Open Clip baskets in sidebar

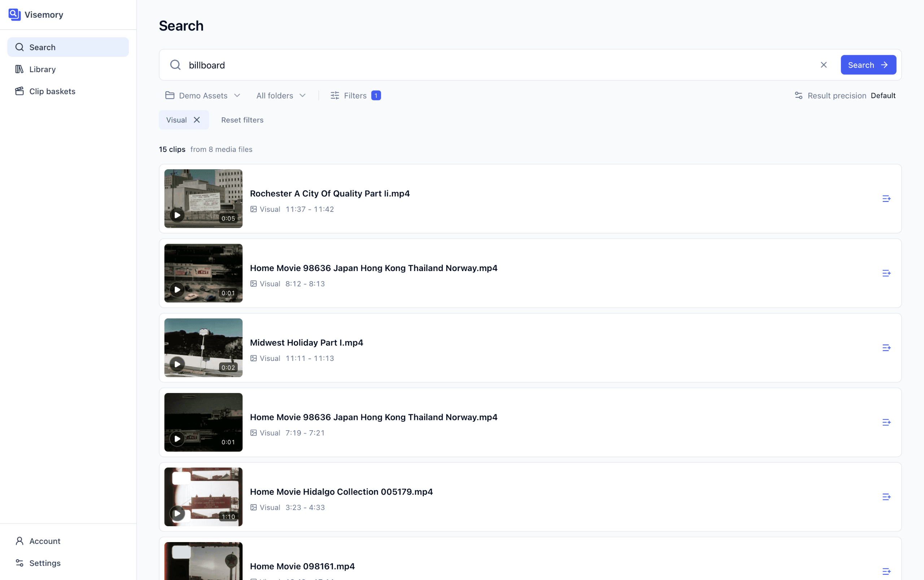coord(68,91)
